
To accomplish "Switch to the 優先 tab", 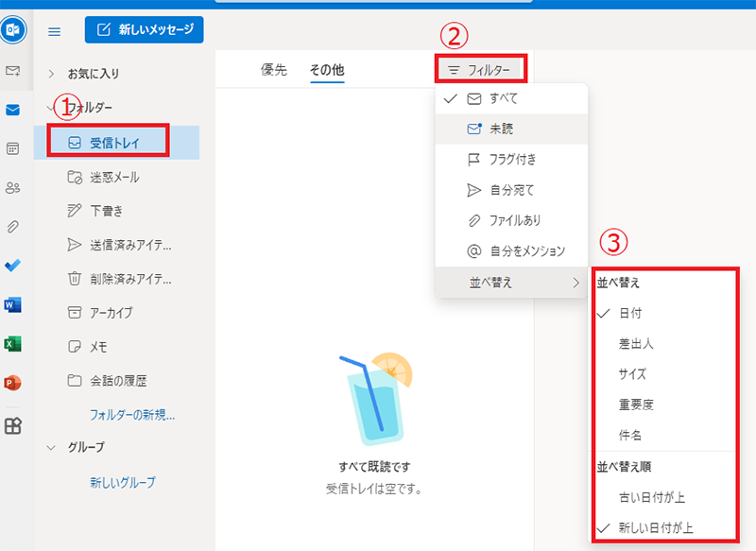I will pos(274,70).
